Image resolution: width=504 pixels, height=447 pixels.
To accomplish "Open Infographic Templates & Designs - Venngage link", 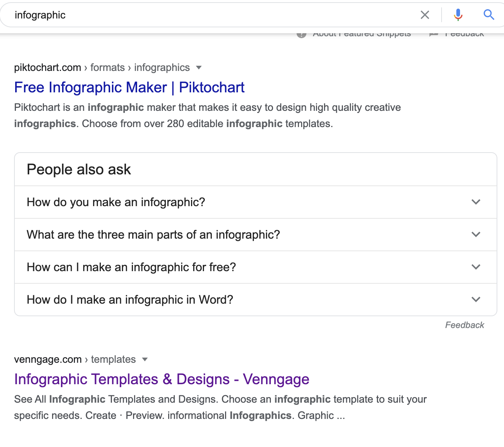I will click(161, 379).
